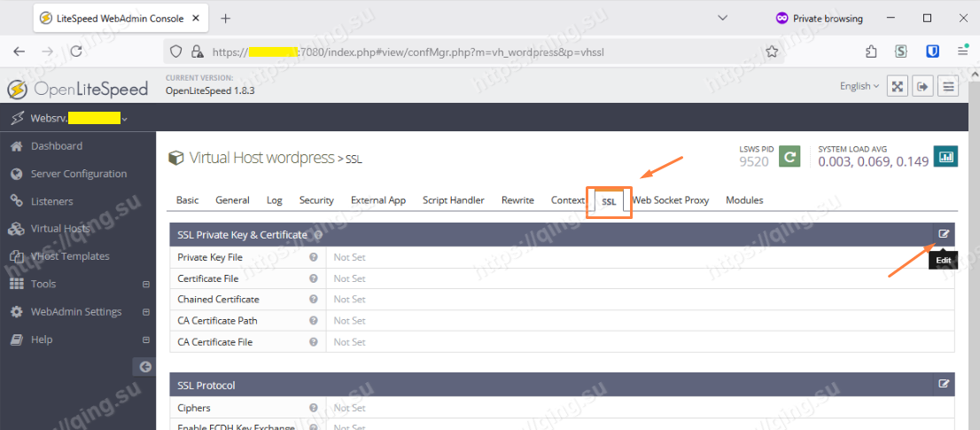Image resolution: width=980 pixels, height=430 pixels.
Task: Click the LSWS PID value 9520
Action: pyautogui.click(x=754, y=161)
